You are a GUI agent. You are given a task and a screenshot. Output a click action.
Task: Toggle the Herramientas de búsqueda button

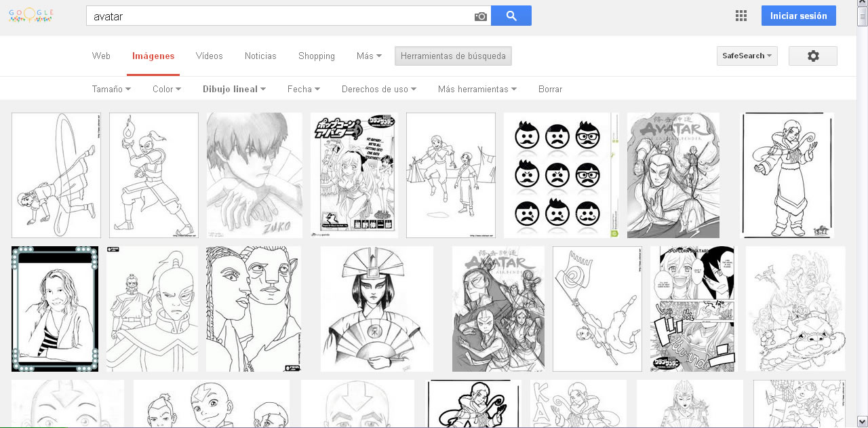pyautogui.click(x=453, y=56)
